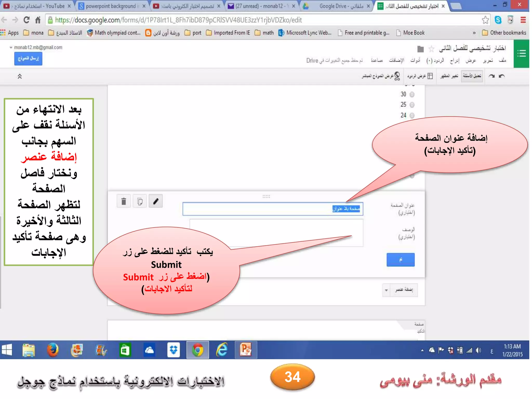Open the Other bookmarks folder
Screen dimensions: 532x399
click(504, 33)
